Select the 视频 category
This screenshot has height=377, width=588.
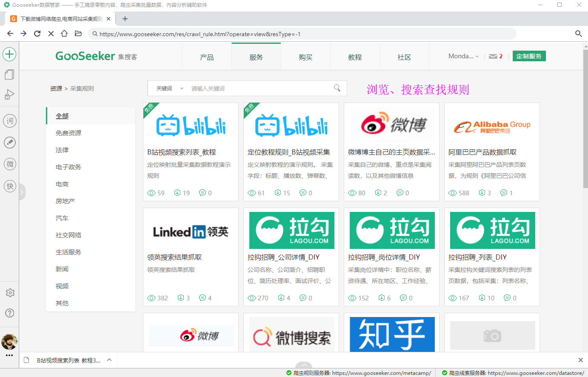coord(91,286)
